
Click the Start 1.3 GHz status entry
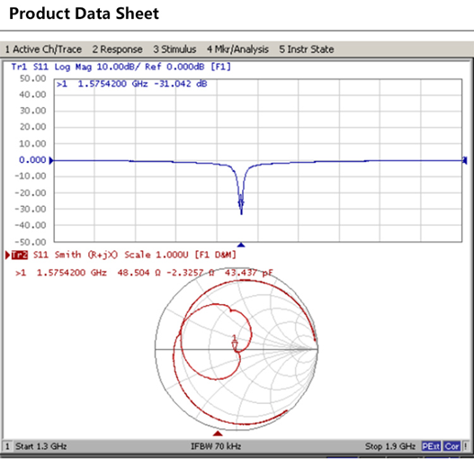tap(41, 446)
